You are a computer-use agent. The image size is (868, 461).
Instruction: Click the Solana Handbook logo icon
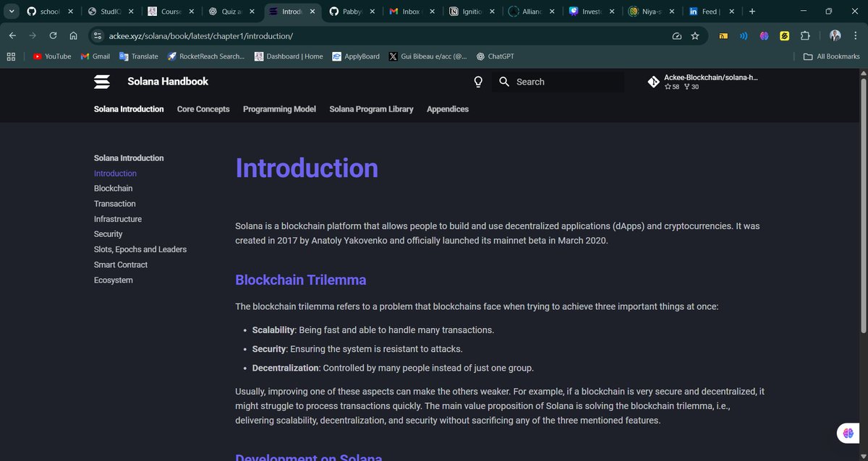(x=102, y=82)
